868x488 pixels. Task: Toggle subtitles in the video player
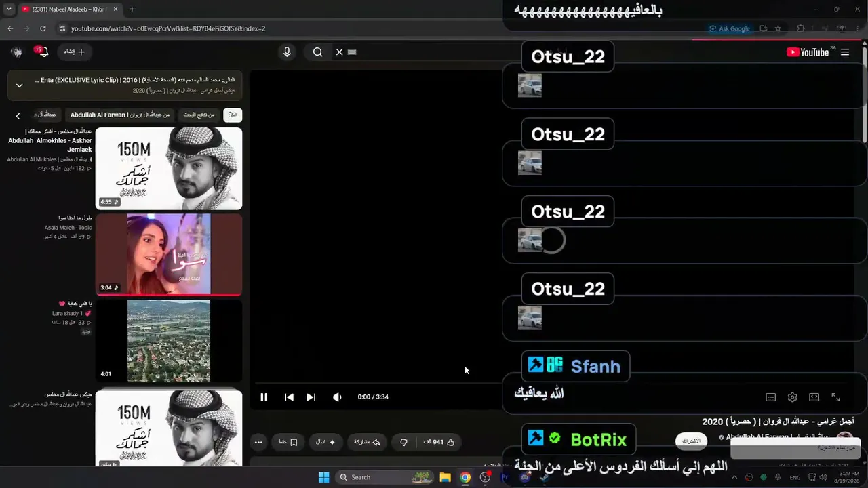[x=770, y=397]
